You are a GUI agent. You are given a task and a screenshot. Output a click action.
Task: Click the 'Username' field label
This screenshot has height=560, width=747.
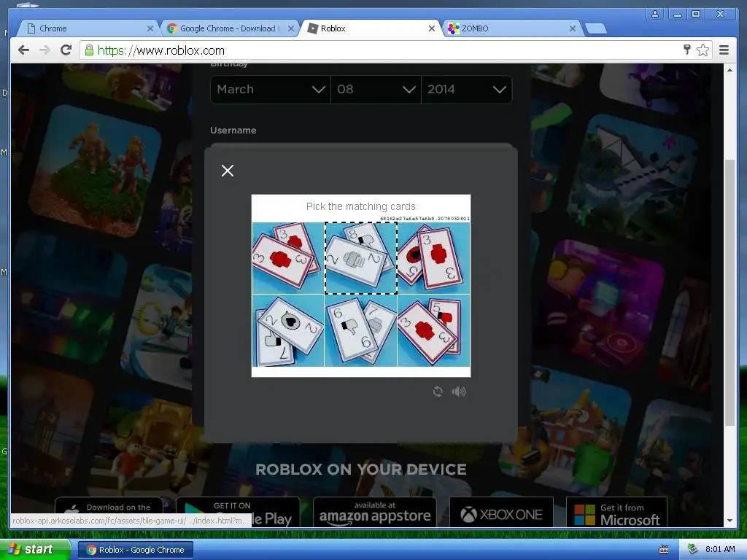click(x=233, y=130)
